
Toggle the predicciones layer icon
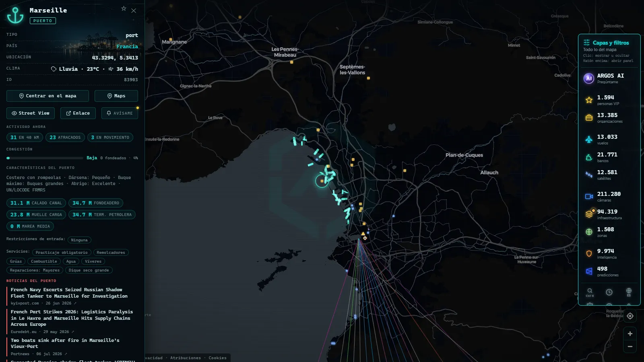pos(589,271)
